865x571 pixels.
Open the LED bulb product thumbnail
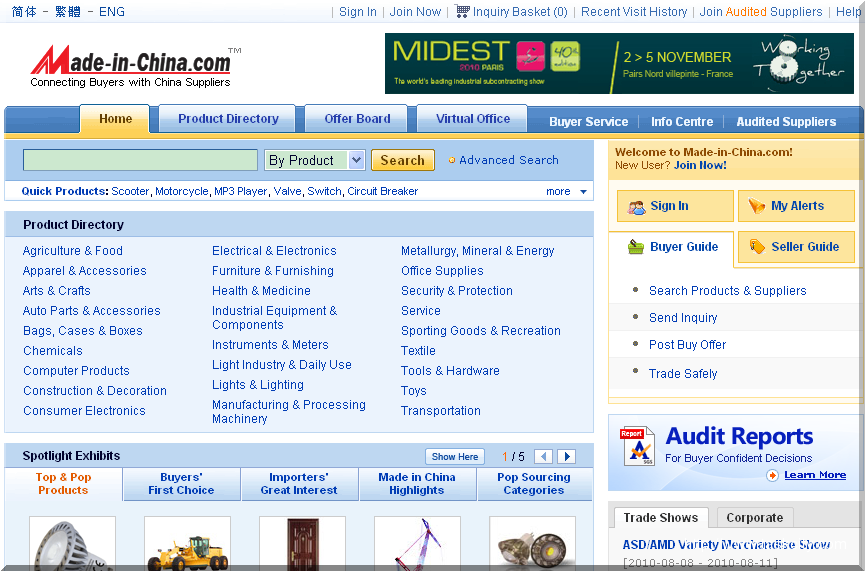pos(72,543)
